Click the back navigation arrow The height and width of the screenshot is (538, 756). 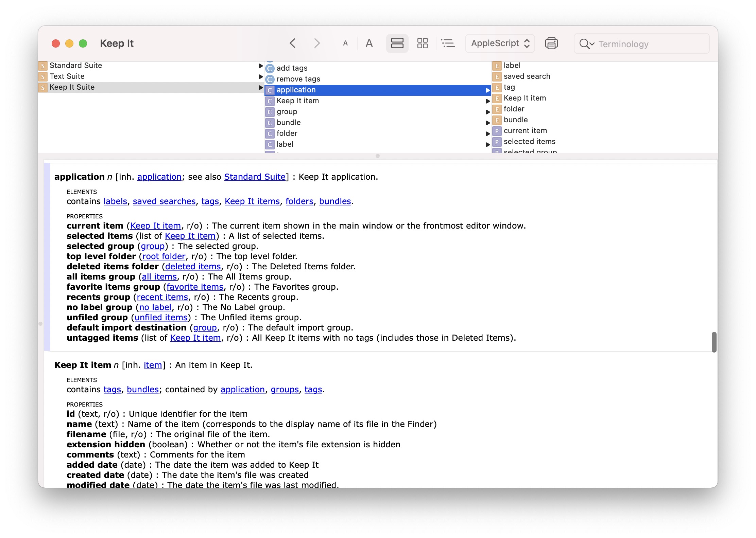(x=293, y=43)
